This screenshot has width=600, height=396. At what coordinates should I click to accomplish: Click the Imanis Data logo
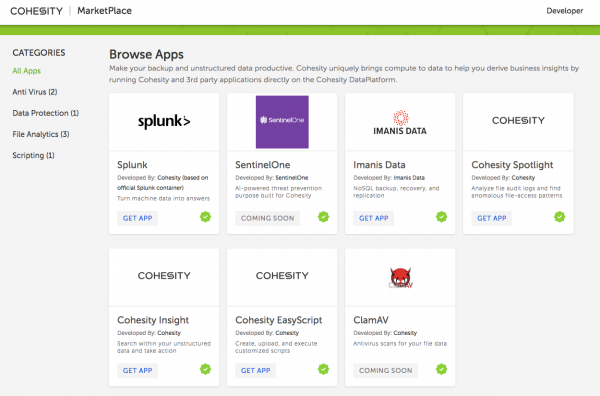(400, 123)
